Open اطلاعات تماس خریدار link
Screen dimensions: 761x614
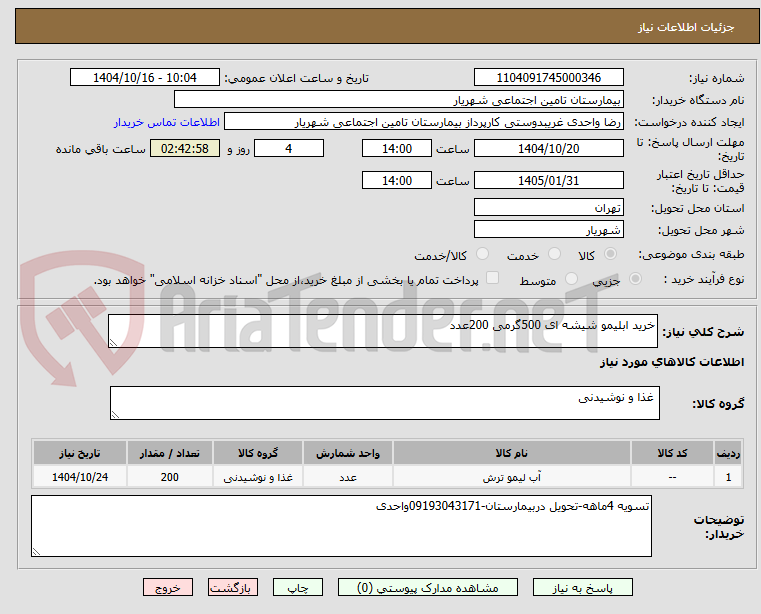167,122
